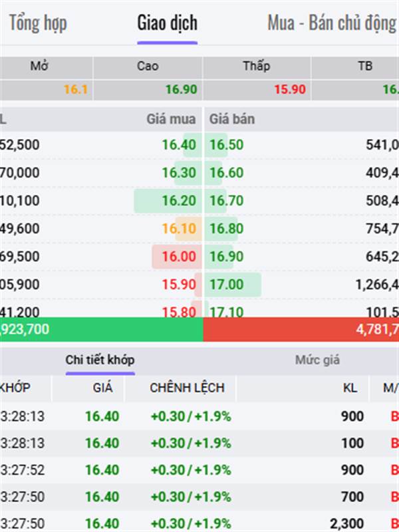
Task: Click the CHÊNH LỆCH column header
Action: click(x=188, y=388)
